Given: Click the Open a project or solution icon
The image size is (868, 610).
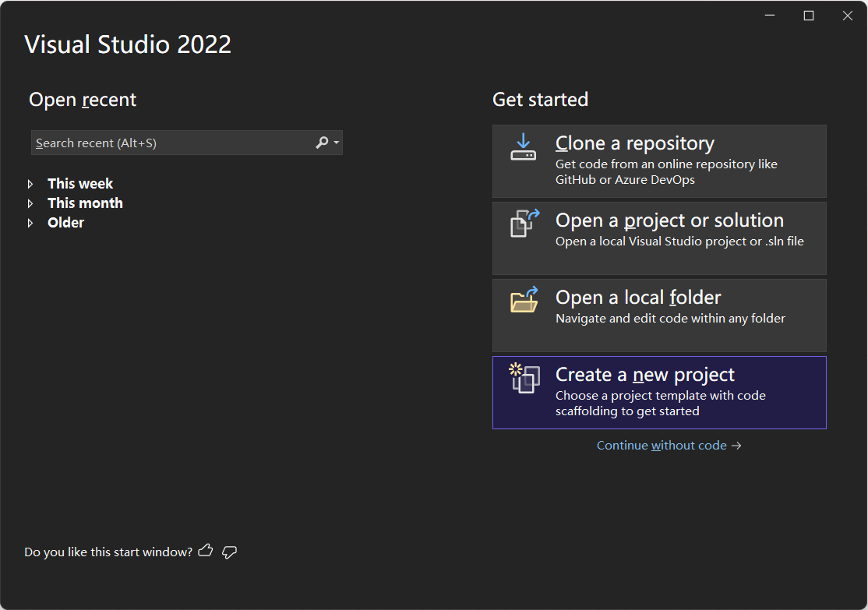Looking at the screenshot, I should (x=524, y=224).
